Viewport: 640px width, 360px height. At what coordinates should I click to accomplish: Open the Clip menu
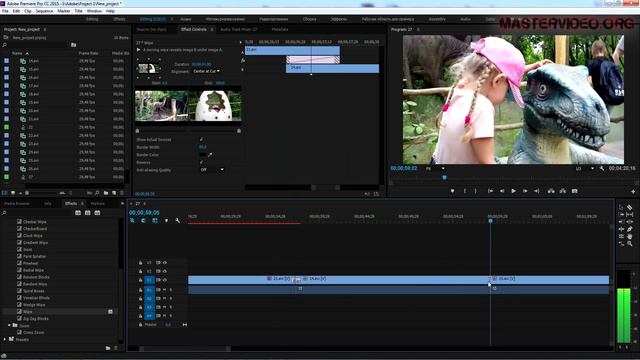[28, 11]
